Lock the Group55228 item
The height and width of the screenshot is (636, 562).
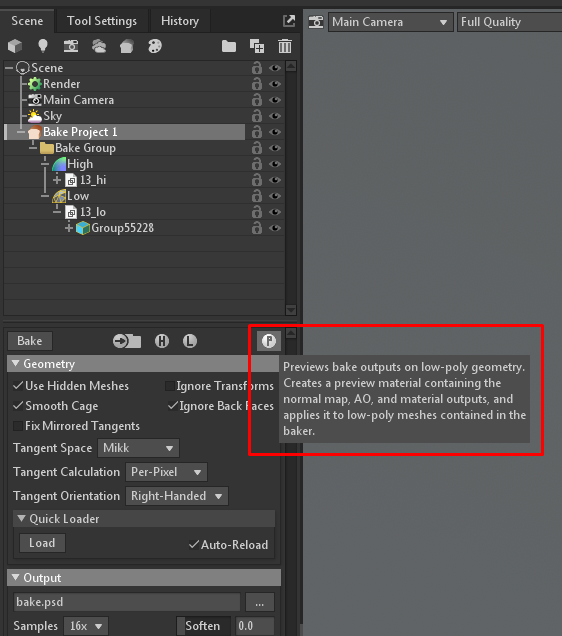(x=257, y=228)
